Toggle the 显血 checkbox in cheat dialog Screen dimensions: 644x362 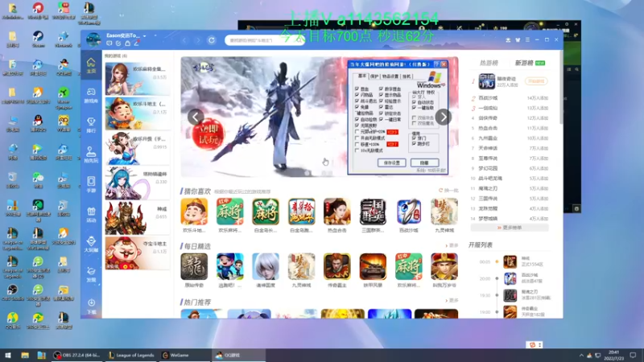pos(357,88)
